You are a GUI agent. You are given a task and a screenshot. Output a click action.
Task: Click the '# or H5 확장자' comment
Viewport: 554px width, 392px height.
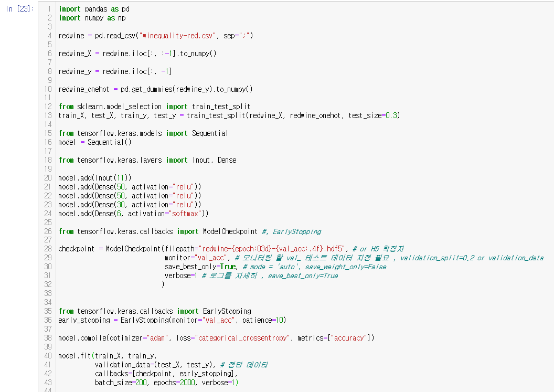(x=378, y=249)
